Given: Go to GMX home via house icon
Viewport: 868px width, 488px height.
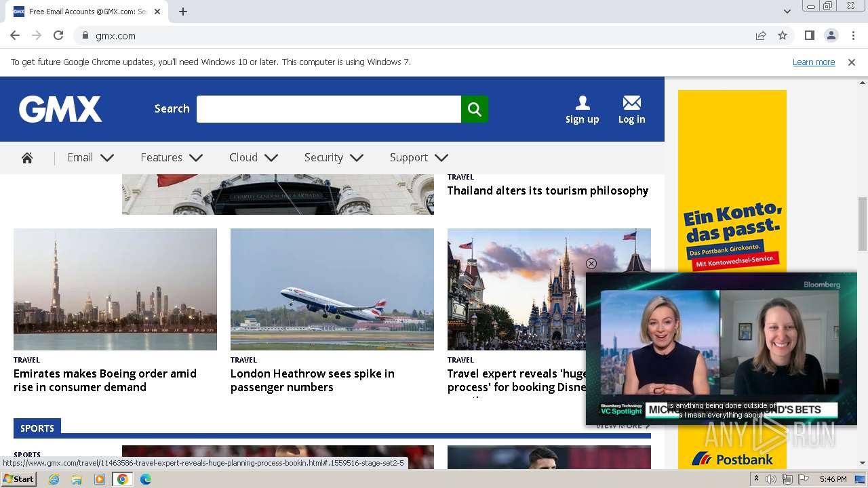Looking at the screenshot, I should pos(27,158).
